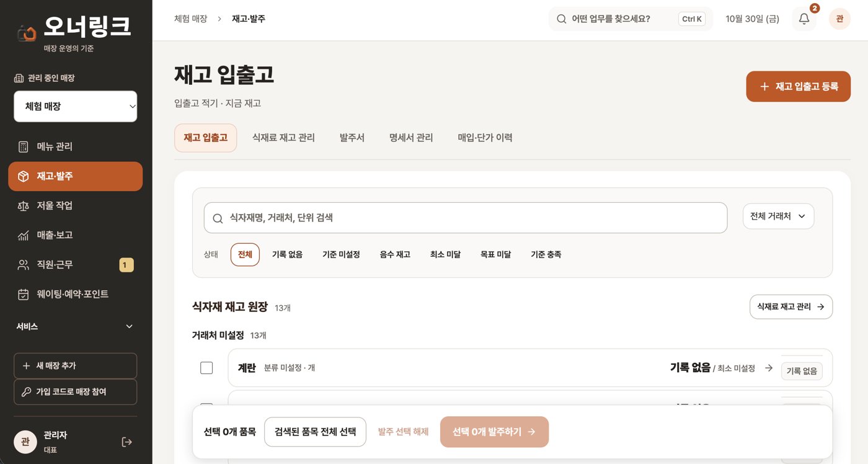The image size is (868, 464).
Task: Click 발주 선택 해제
Action: tap(403, 432)
